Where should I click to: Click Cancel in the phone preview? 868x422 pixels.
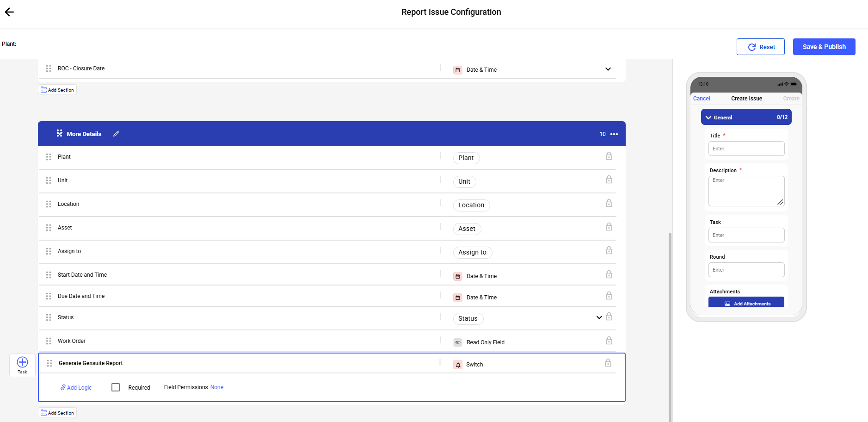(x=702, y=99)
